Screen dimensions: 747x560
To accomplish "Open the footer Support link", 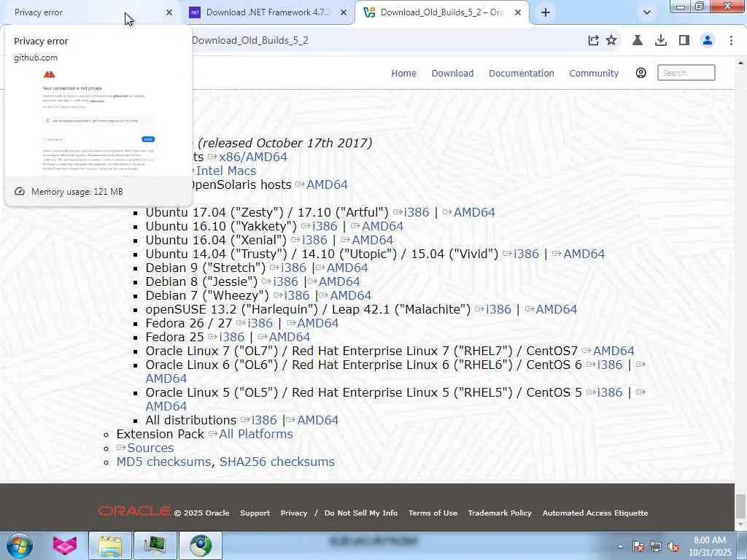I will coord(255,513).
